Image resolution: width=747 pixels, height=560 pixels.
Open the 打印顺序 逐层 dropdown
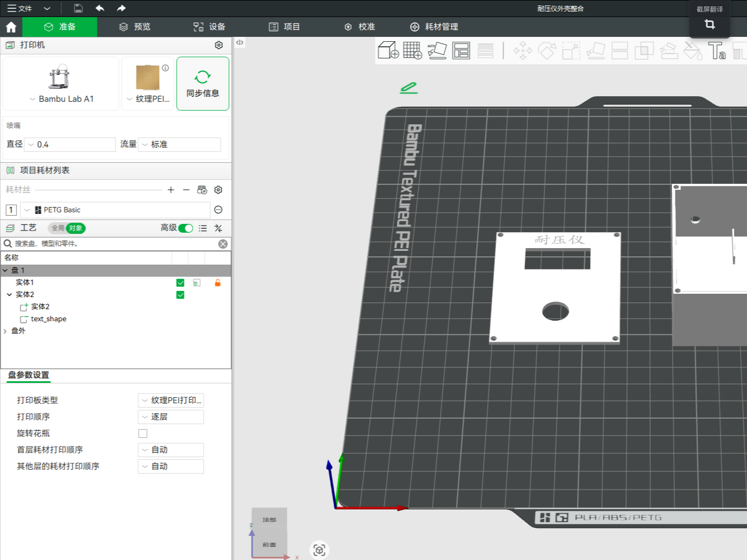(171, 417)
